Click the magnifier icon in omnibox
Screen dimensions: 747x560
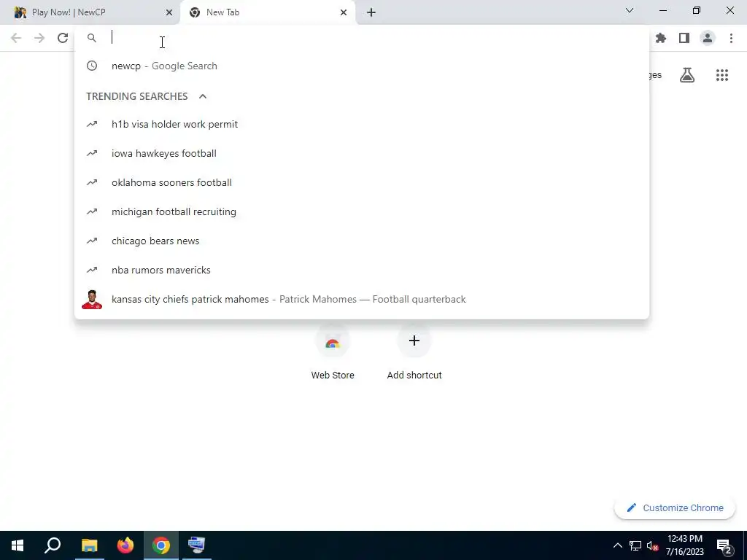92,38
